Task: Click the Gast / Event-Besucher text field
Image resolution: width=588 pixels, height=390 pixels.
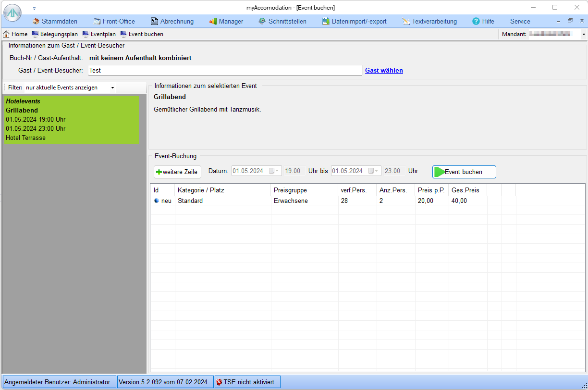Action: 224,70
